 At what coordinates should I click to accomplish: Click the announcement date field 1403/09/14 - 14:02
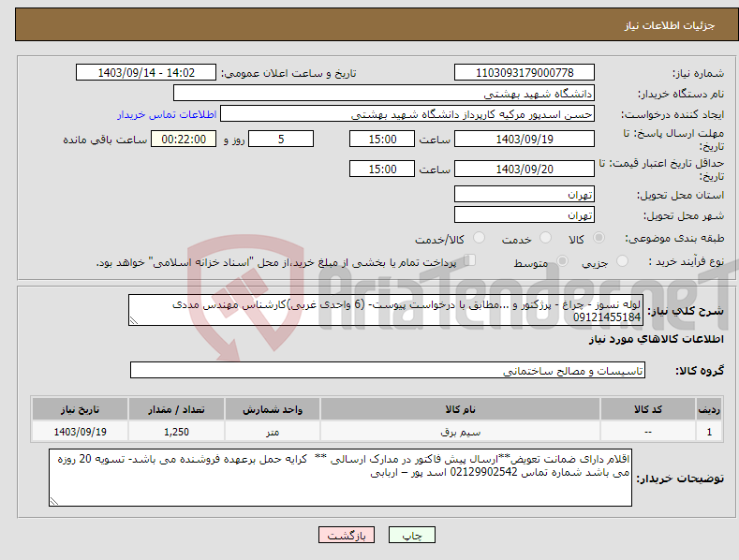(x=145, y=73)
